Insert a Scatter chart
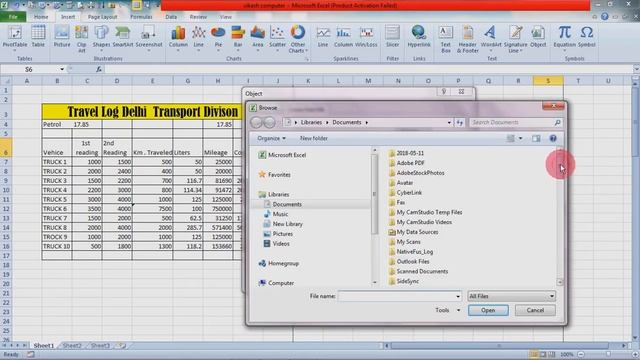 pos(277,38)
